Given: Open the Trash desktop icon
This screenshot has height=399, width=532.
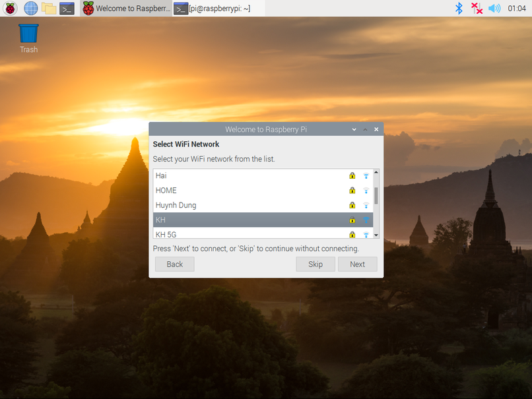Looking at the screenshot, I should 28,38.
